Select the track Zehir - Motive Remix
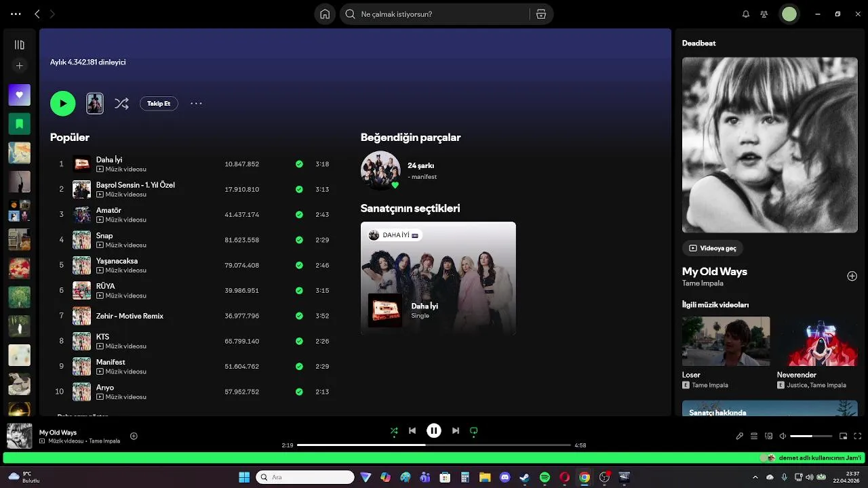This screenshot has height=488, width=868. point(130,316)
